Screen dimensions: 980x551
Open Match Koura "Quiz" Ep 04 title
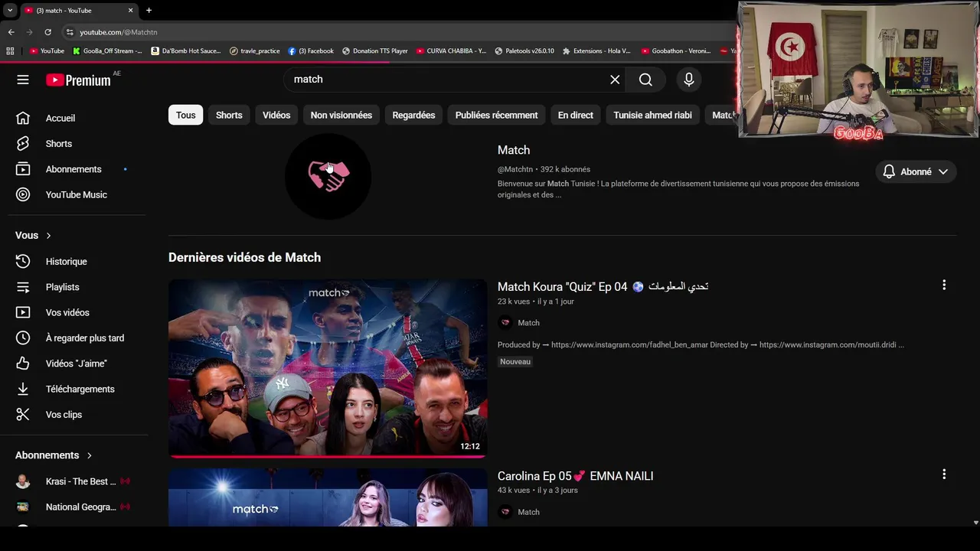(x=603, y=286)
